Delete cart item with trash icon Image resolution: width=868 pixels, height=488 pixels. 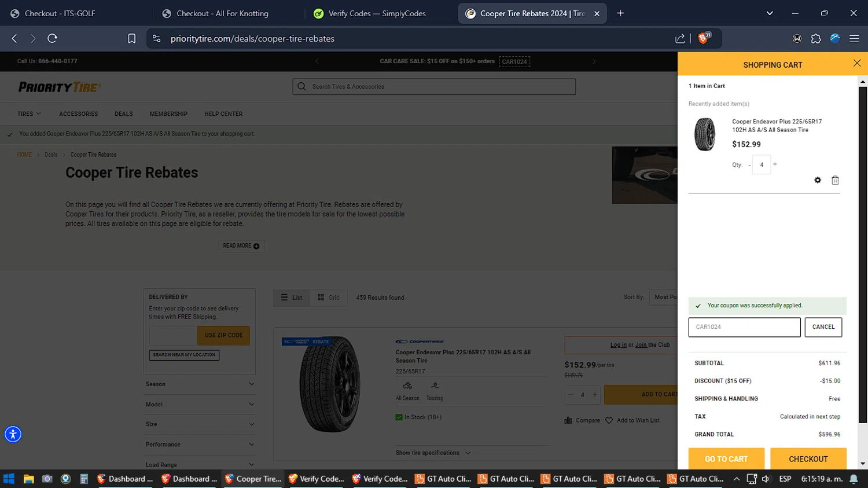tap(835, 180)
